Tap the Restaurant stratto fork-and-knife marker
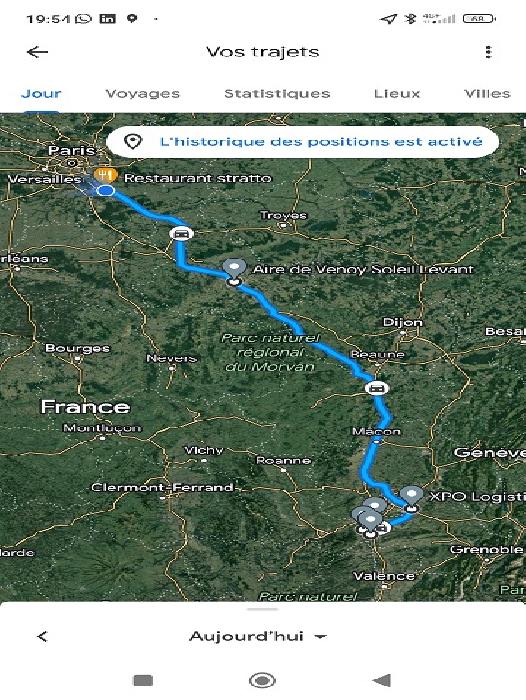 [106, 175]
